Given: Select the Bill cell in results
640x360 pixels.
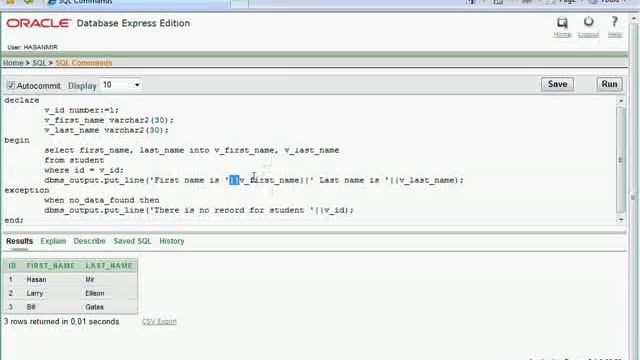Looking at the screenshot, I should click(x=31, y=307).
